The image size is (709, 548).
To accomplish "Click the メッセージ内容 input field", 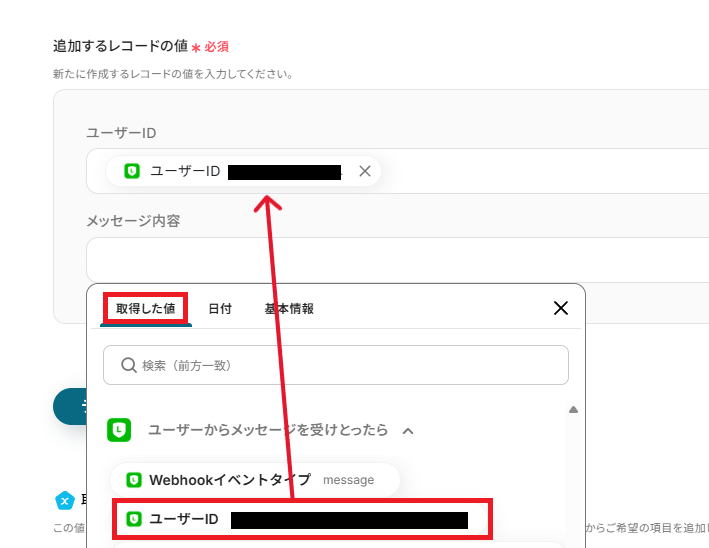I will (398, 260).
